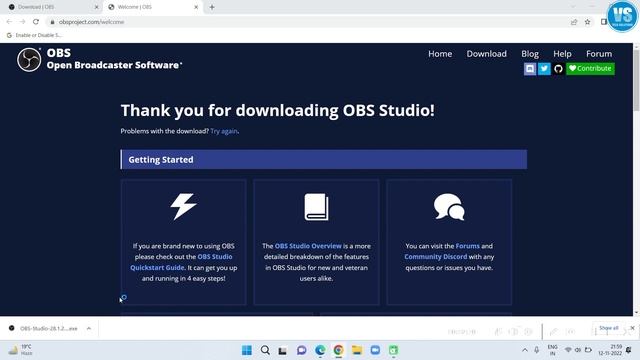Viewport: 640px width, 360px height.
Task: Open the network and volume quick settings
Action: [x=578, y=350]
